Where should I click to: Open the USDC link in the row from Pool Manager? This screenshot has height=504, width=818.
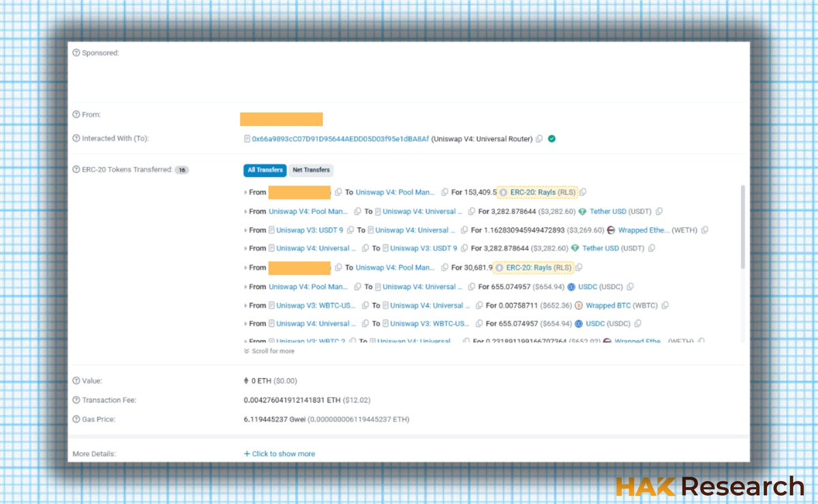[x=588, y=287]
